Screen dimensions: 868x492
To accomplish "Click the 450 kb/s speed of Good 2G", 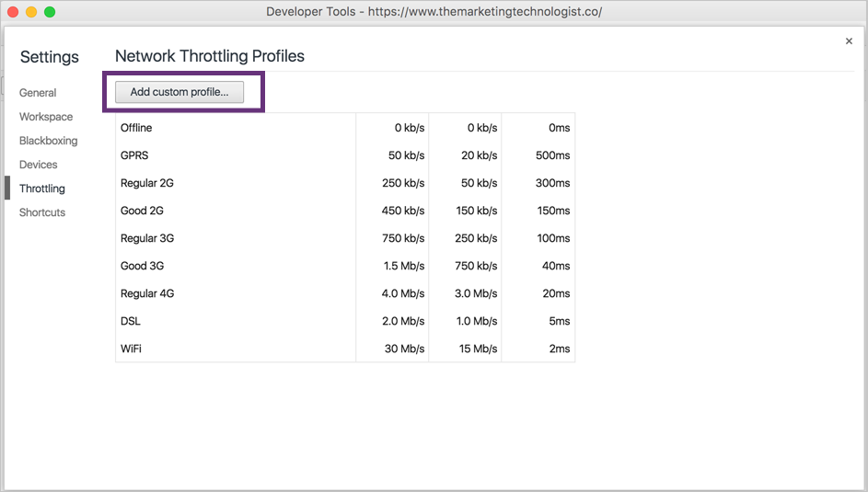I will (403, 211).
